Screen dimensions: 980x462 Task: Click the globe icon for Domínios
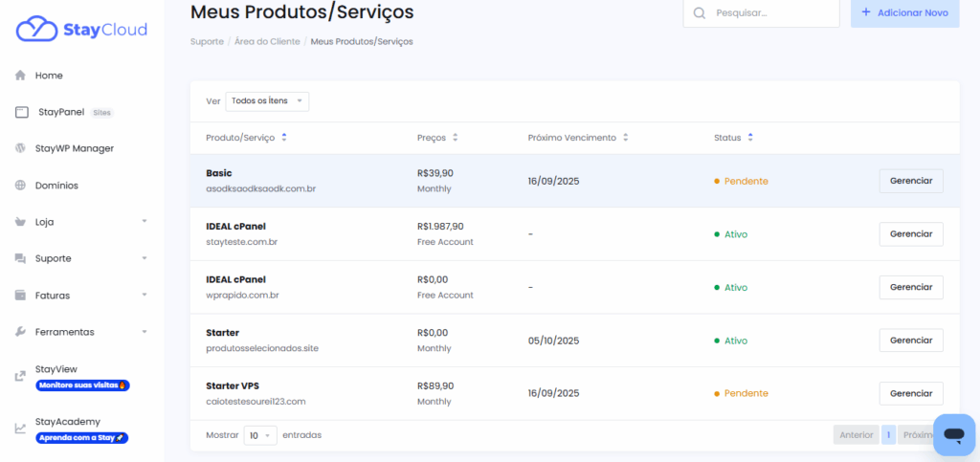[x=20, y=186]
